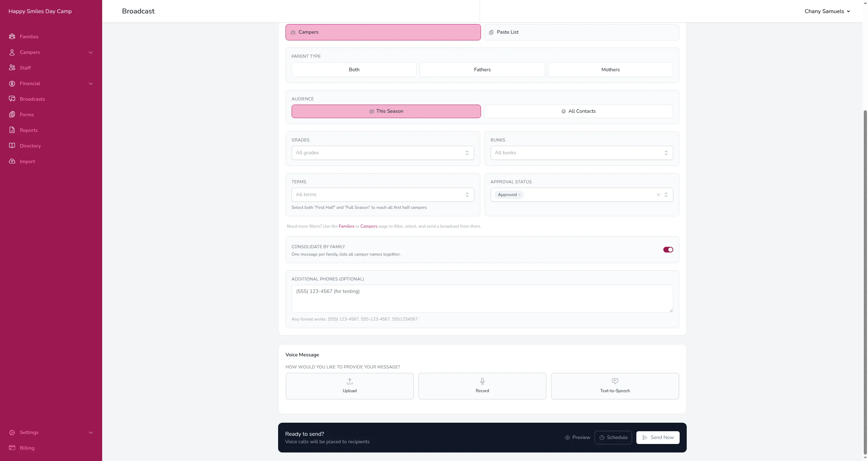Switch to the Paste List tab
868x461 pixels.
(581, 32)
